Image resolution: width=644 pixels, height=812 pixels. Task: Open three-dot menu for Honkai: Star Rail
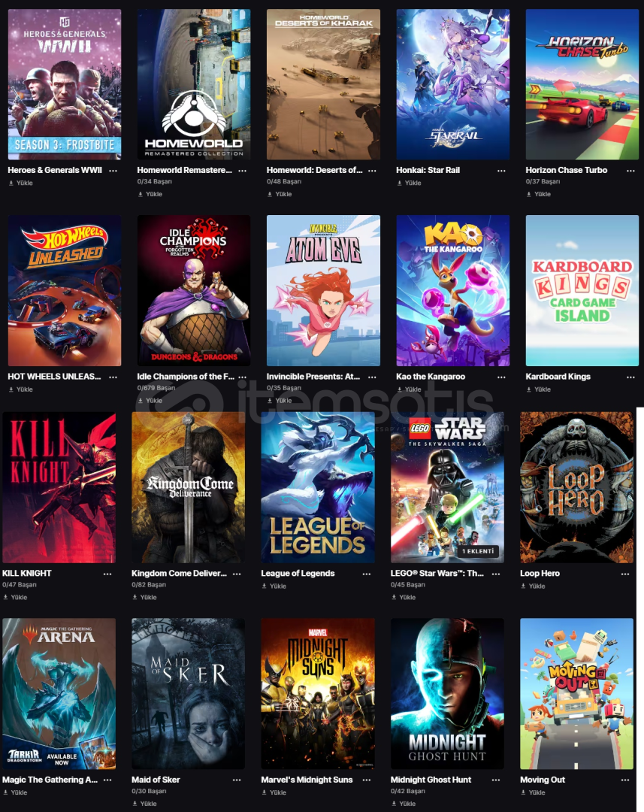tap(501, 171)
